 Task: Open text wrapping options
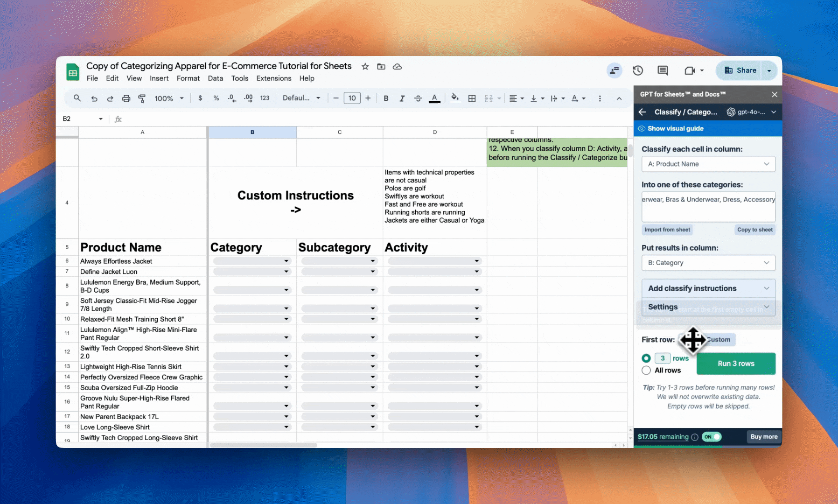click(x=558, y=98)
